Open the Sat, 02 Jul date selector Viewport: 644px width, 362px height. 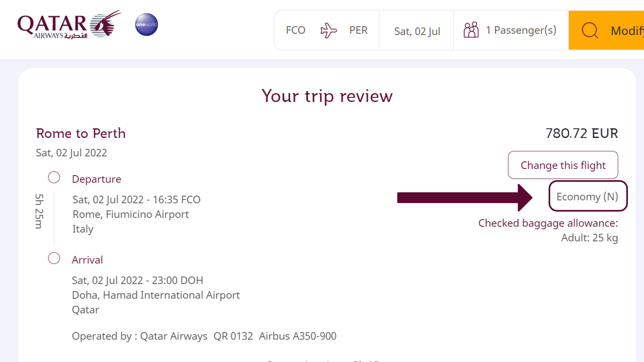click(417, 31)
